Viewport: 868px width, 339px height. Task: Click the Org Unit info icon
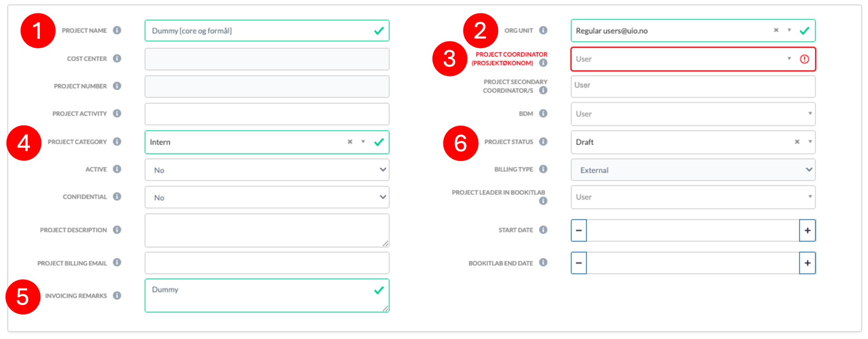[543, 30]
